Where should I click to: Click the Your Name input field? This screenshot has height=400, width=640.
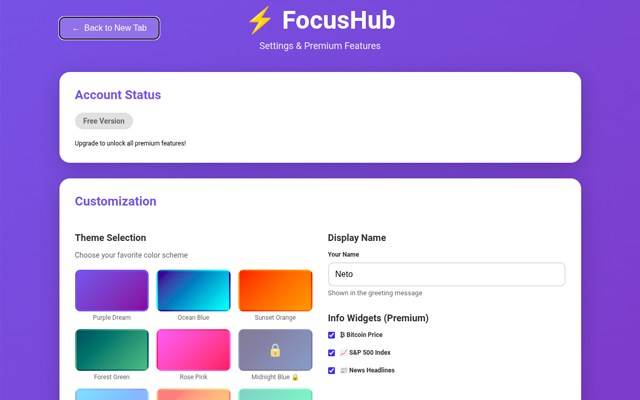pyautogui.click(x=447, y=274)
